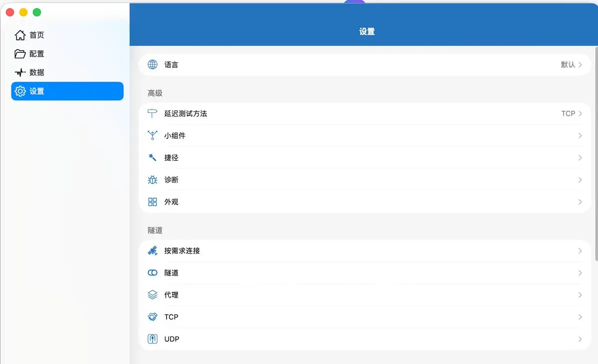Click the 代理 label
The width and height of the screenshot is (598, 364).
(171, 295)
